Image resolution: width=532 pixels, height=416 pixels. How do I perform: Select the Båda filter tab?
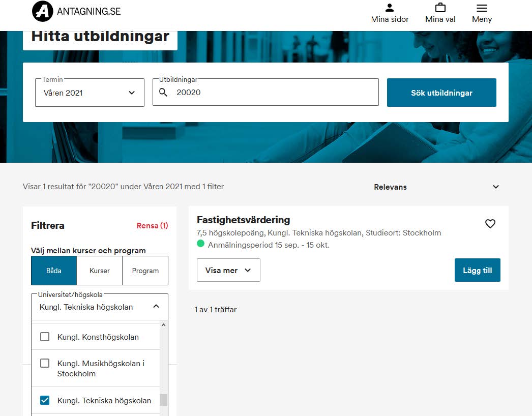(54, 271)
